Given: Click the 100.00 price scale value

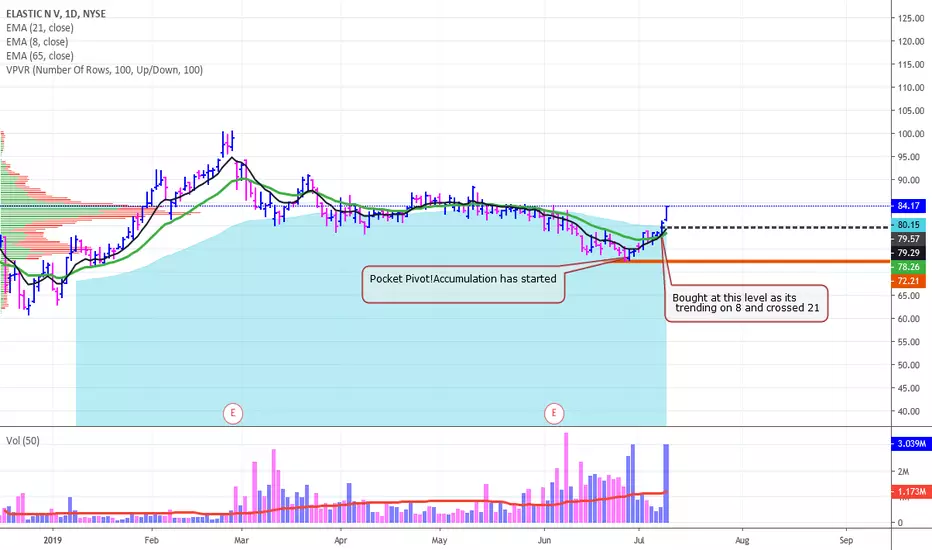Looking at the screenshot, I should (x=911, y=134).
